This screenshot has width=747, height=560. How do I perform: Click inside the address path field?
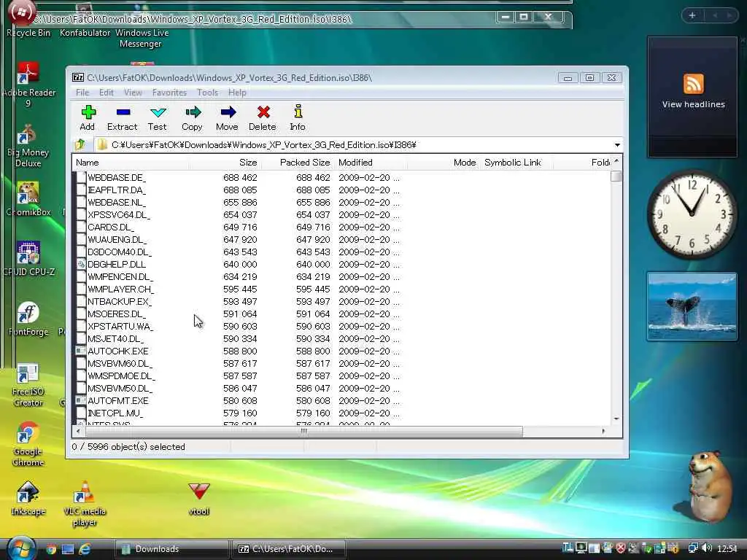coord(354,145)
